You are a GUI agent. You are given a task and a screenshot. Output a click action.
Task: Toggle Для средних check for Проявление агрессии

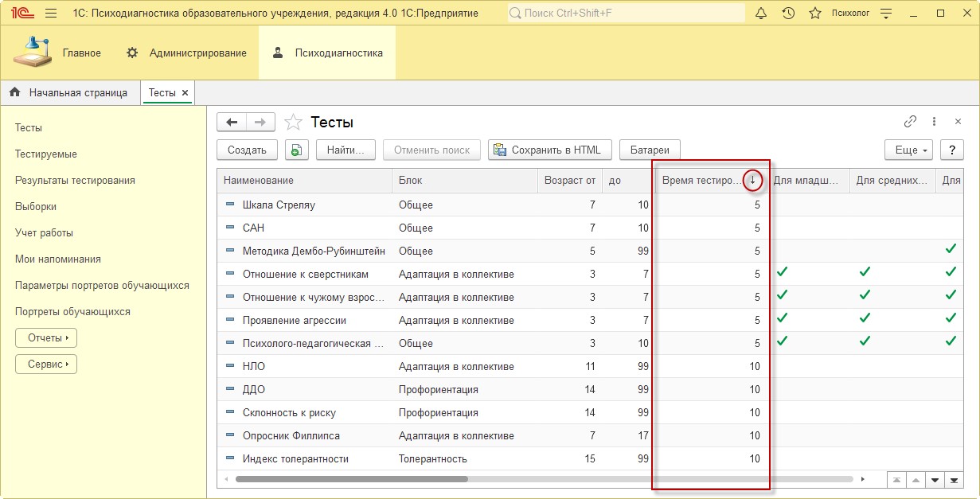(x=865, y=318)
